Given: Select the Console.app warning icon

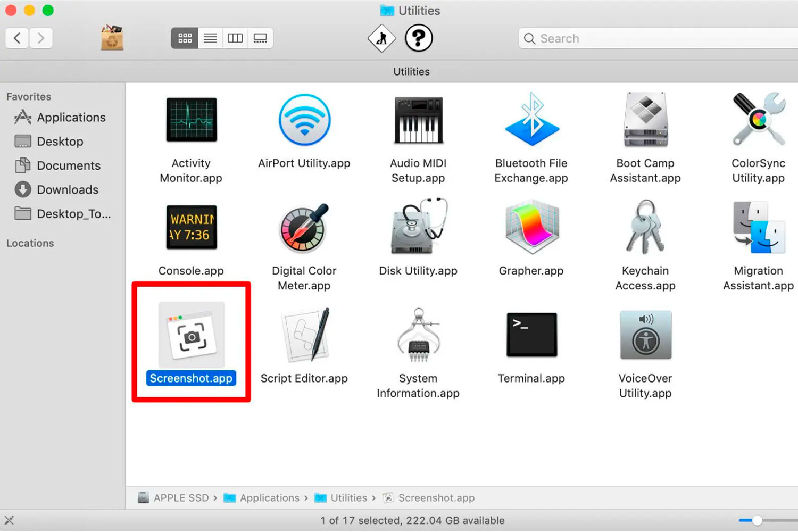Looking at the screenshot, I should [x=192, y=227].
